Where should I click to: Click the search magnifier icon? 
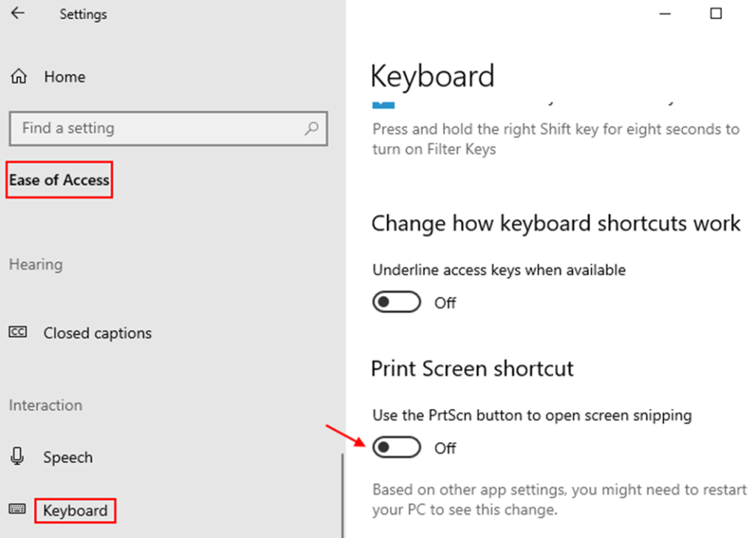click(x=312, y=128)
